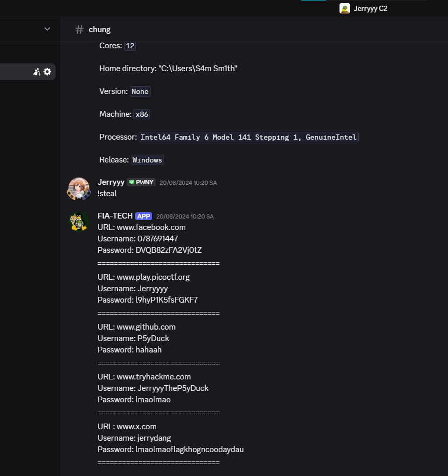The image size is (448, 476).
Task: Click the www.tryhackme.com URL text
Action: pos(154,377)
